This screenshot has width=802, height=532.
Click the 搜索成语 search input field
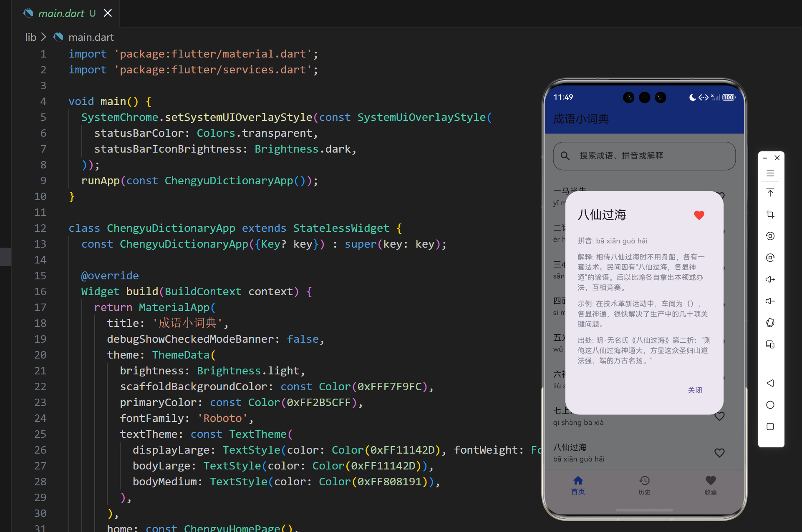(x=644, y=156)
